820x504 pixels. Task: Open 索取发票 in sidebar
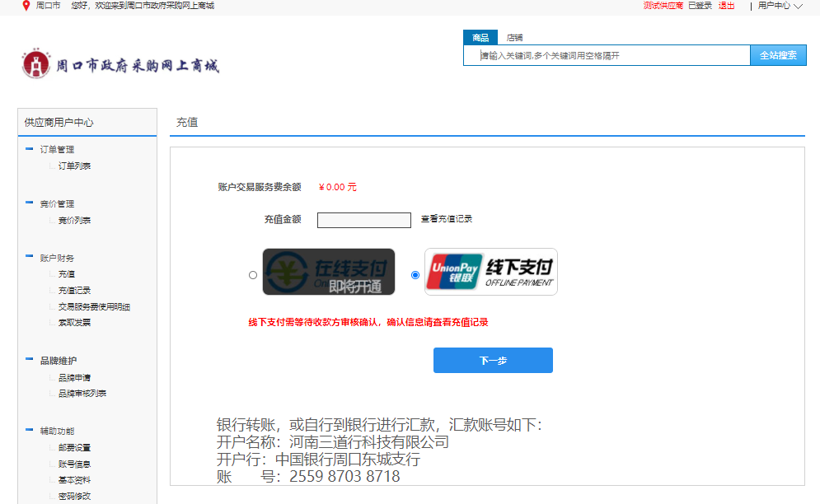tap(74, 323)
